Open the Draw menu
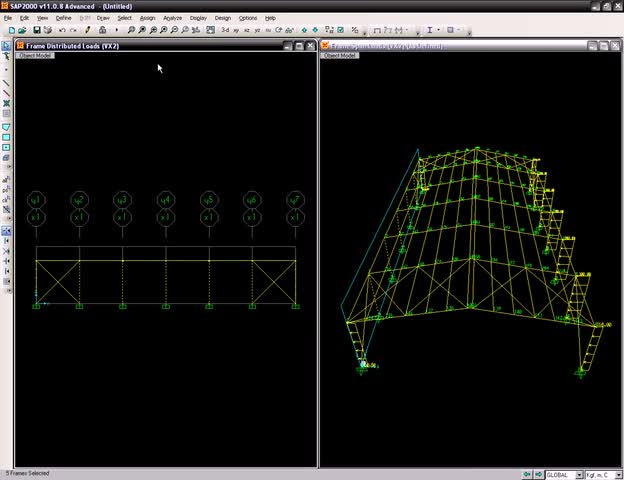 point(103,18)
